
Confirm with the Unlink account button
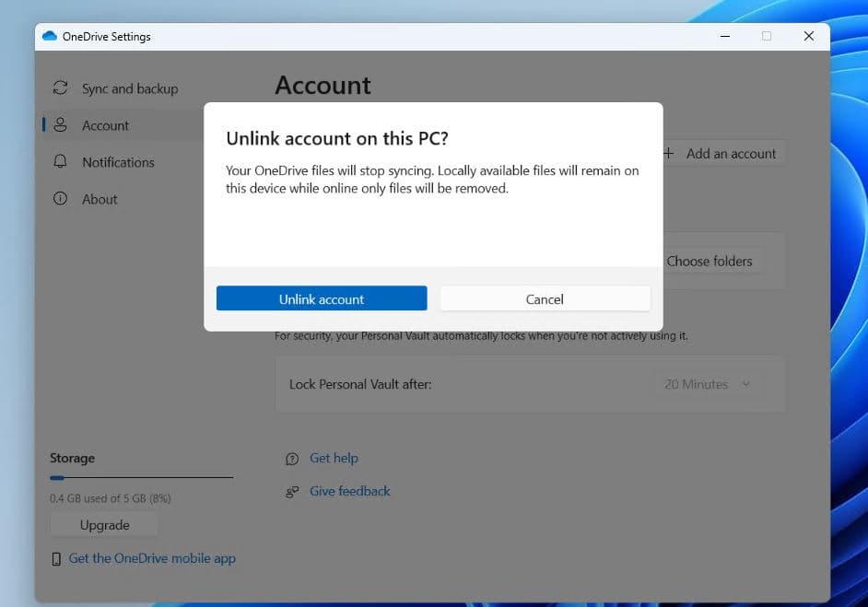click(x=321, y=298)
